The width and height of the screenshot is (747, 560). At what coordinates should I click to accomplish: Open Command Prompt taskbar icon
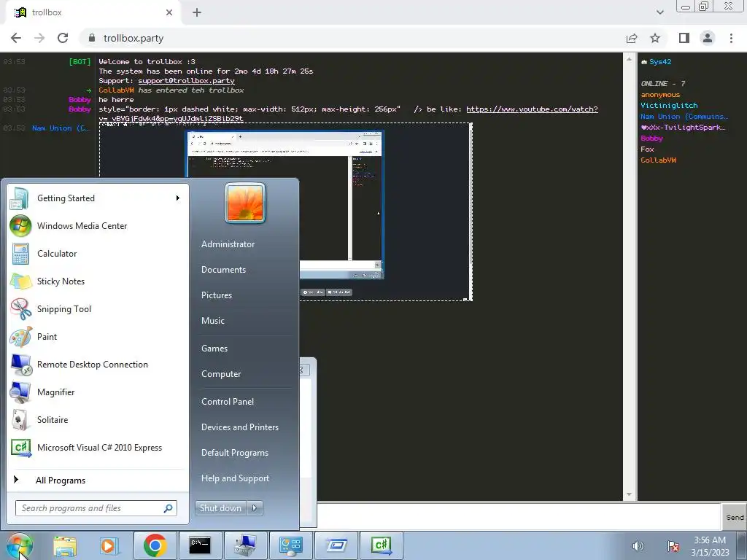(200, 545)
